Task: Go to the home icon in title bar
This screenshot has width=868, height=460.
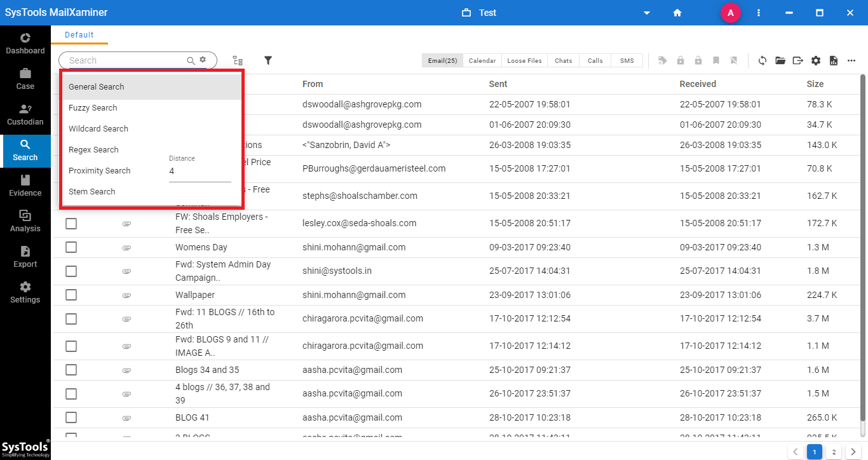Action: 677,13
